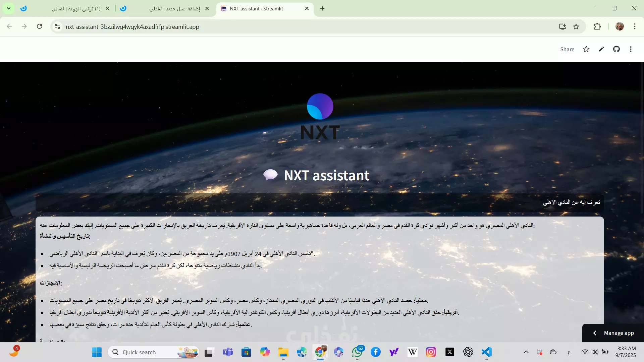Open Microsoft Store from the taskbar
This screenshot has width=644, height=362.
pyautogui.click(x=246, y=352)
